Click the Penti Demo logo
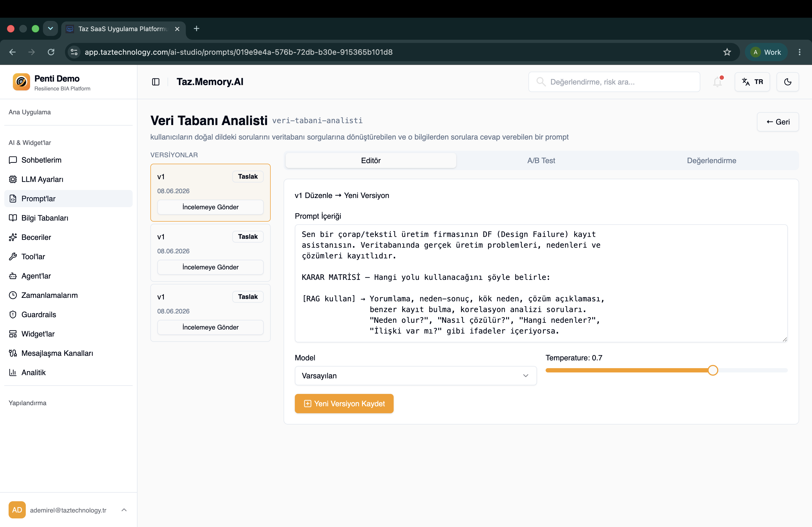 pos(21,82)
